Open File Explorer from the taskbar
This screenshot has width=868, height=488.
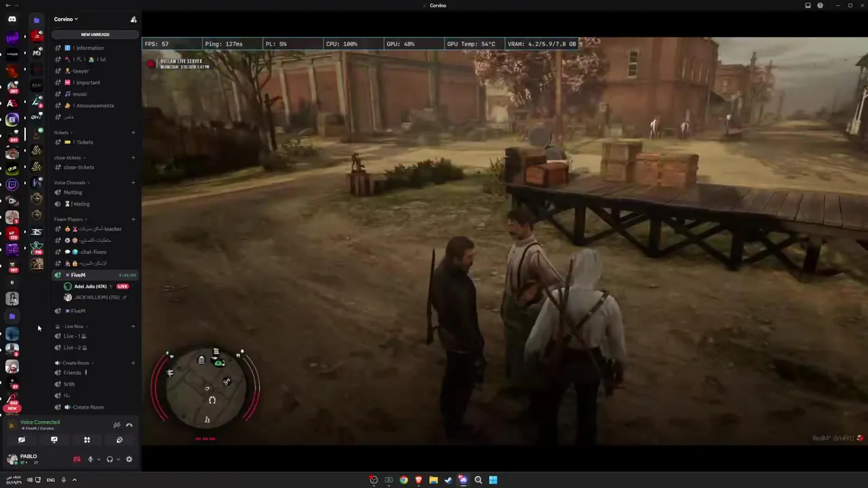click(433, 480)
